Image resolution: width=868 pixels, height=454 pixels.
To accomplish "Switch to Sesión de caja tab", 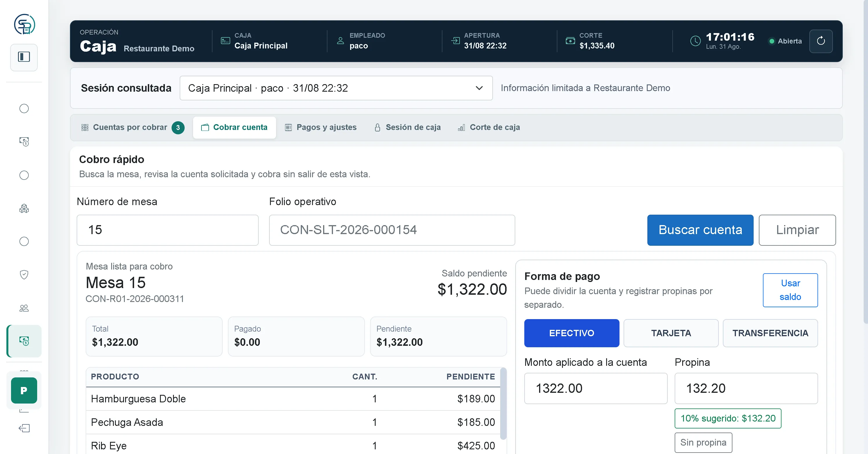I will coord(407,127).
